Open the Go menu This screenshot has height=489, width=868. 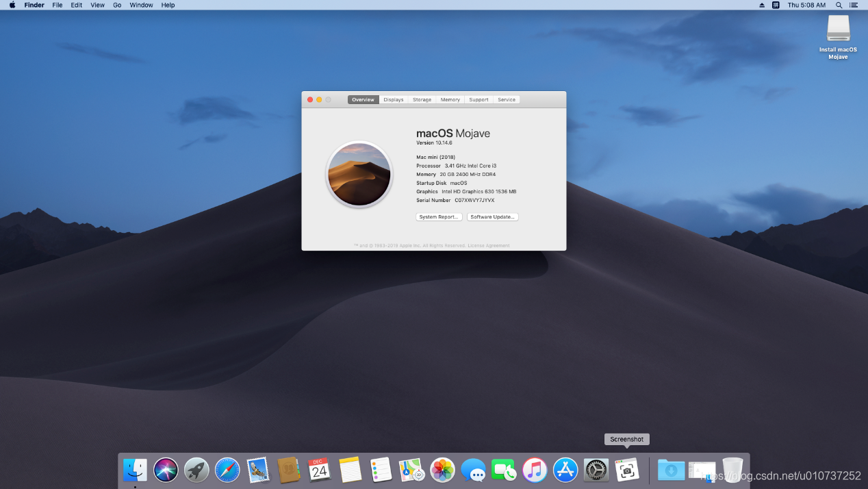pos(117,5)
